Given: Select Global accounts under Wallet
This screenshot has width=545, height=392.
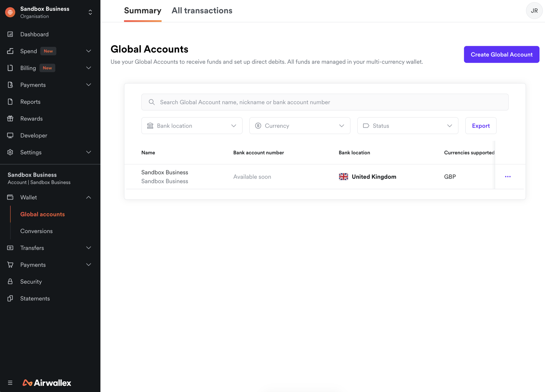Looking at the screenshot, I should (43, 214).
